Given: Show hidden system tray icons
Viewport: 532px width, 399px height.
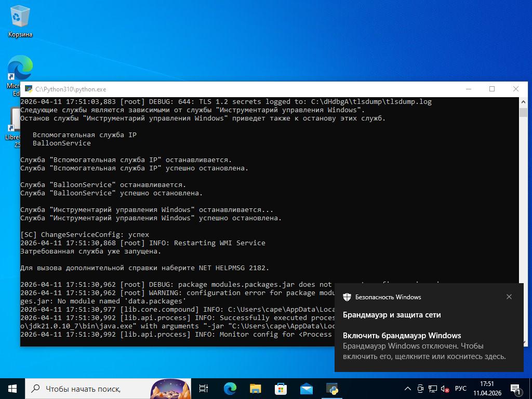Looking at the screenshot, I should (408, 389).
